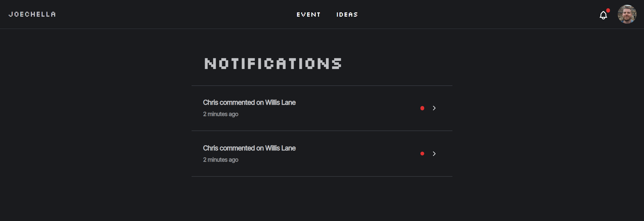Mark Chris's second comment notification as read
The width and height of the screenshot is (644, 221).
(x=422, y=154)
